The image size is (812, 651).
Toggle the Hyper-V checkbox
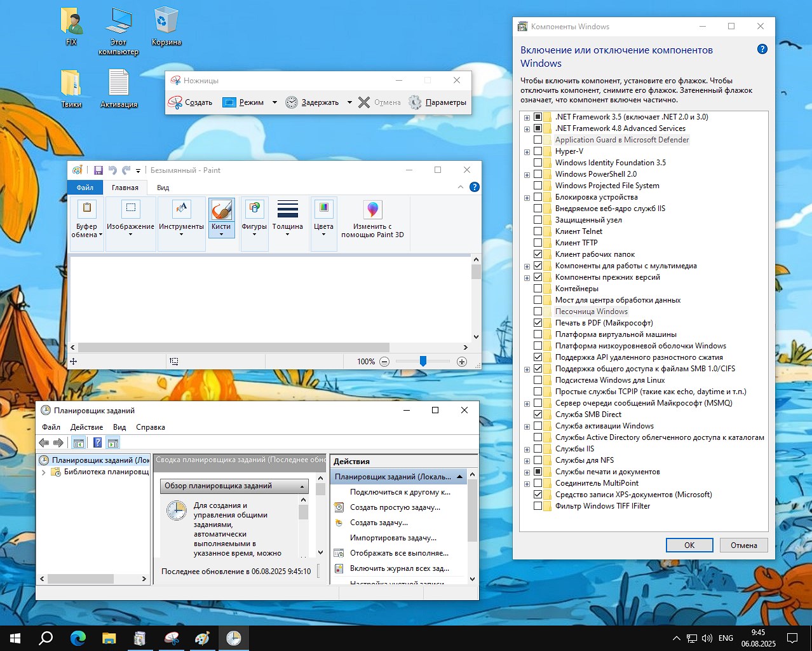click(x=538, y=151)
